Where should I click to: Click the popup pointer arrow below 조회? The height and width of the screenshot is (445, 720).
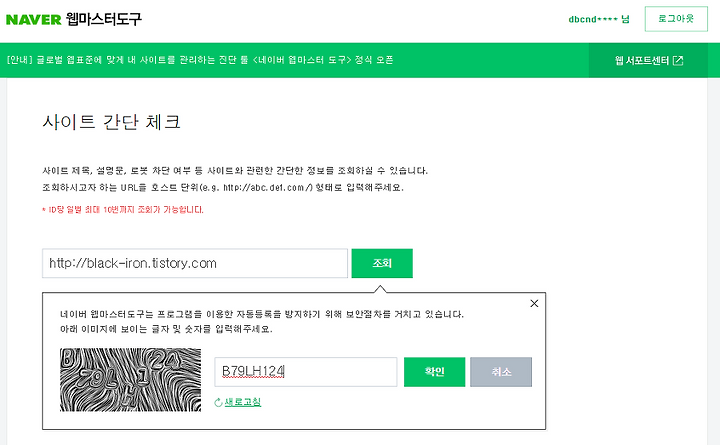coord(380,289)
